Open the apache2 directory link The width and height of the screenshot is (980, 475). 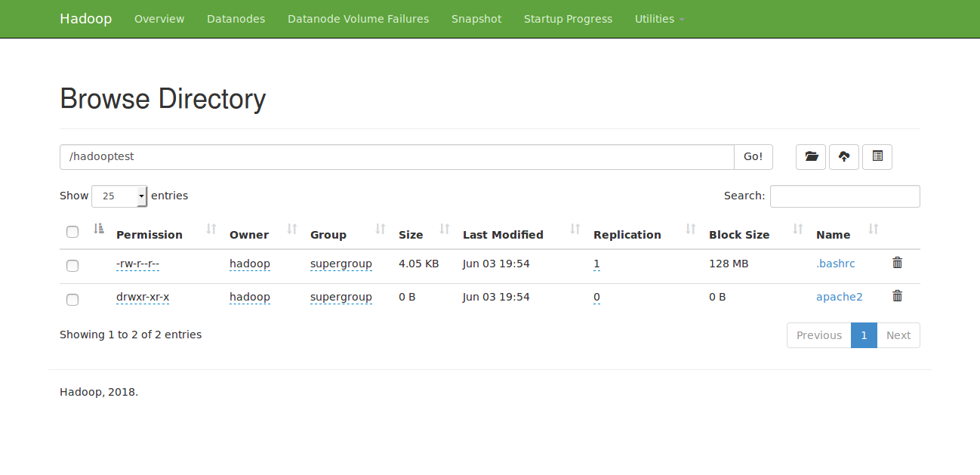tap(840, 297)
